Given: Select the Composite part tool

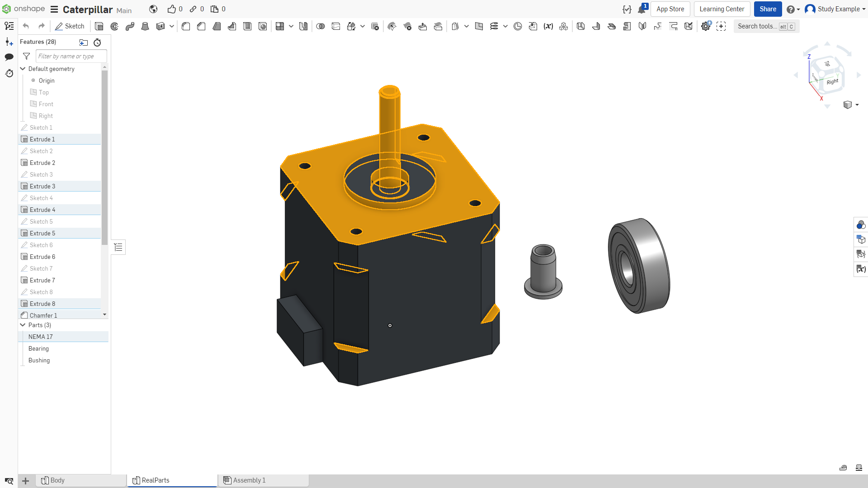Looking at the screenshot, I should click(563, 26).
